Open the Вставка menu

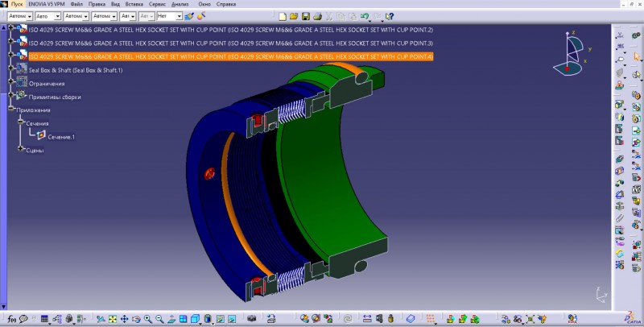(134, 4)
